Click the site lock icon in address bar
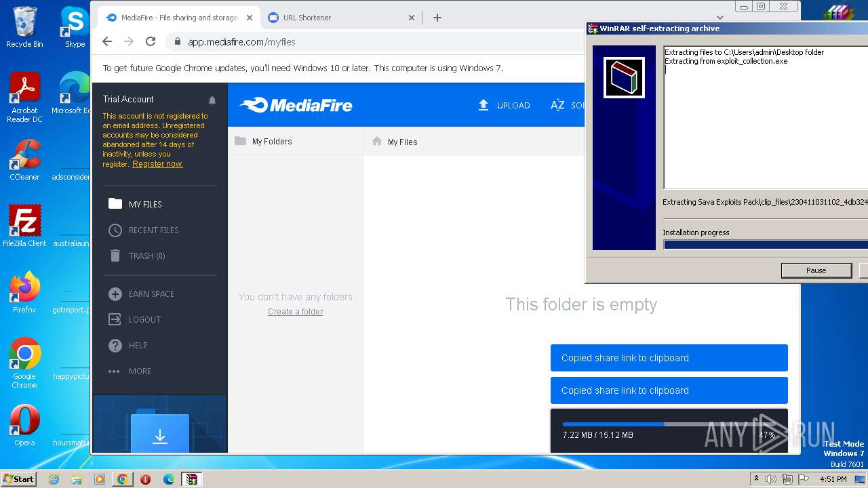Image resolution: width=868 pixels, height=488 pixels. coord(178,41)
